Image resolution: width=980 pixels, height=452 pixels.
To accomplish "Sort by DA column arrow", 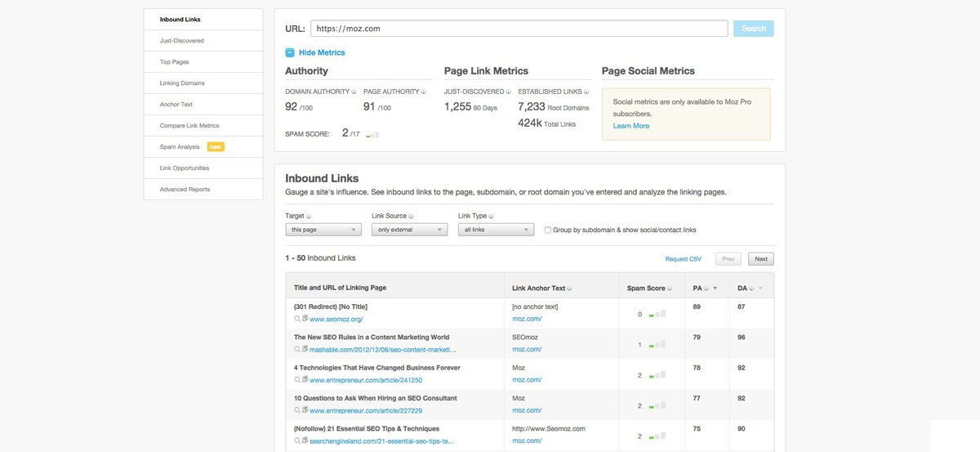I will [760, 289].
